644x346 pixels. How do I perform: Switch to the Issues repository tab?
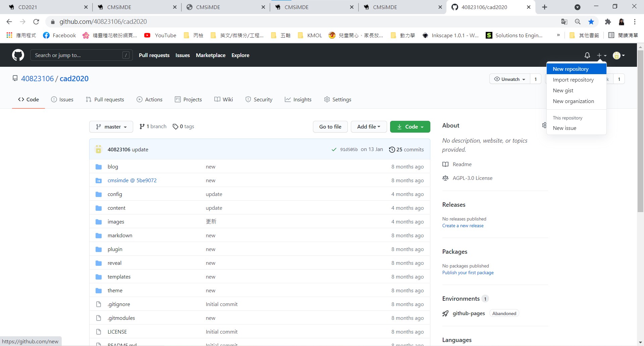click(62, 99)
